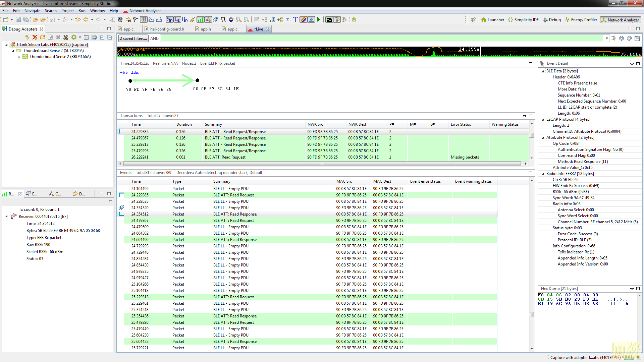Click the large T text toolbar icon
This screenshot has width=644, height=362.
pos(295,20)
